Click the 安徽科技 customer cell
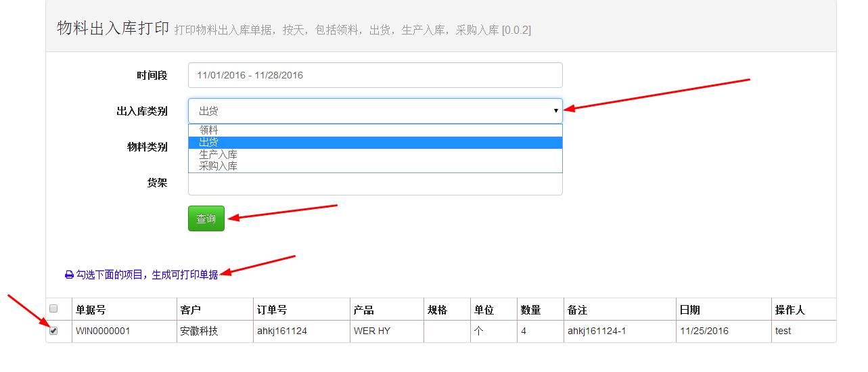 [200, 331]
